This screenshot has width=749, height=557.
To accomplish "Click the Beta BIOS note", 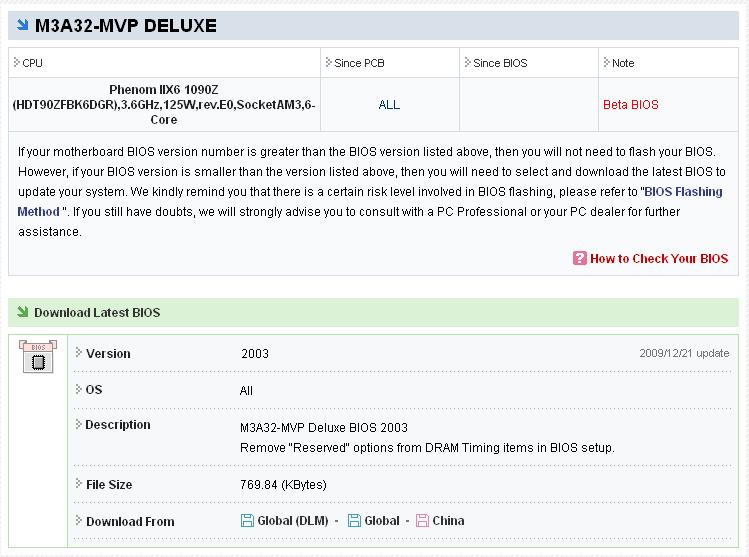I will point(631,105).
